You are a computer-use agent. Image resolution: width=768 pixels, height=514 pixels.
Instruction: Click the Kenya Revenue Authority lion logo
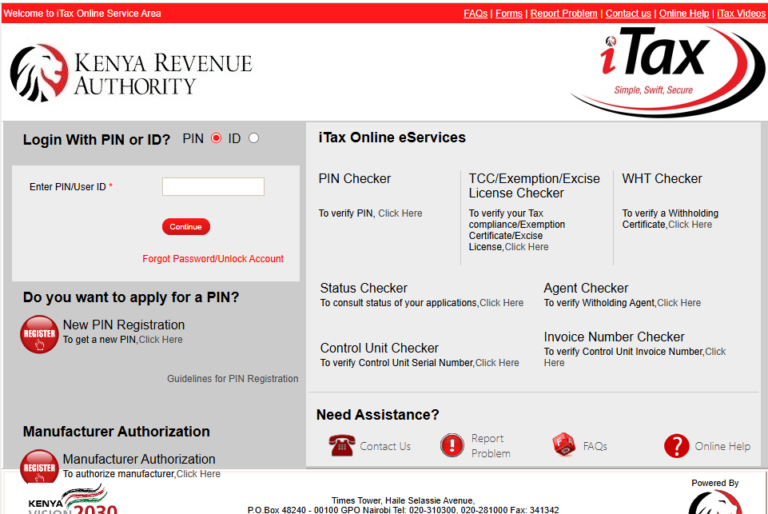39,73
